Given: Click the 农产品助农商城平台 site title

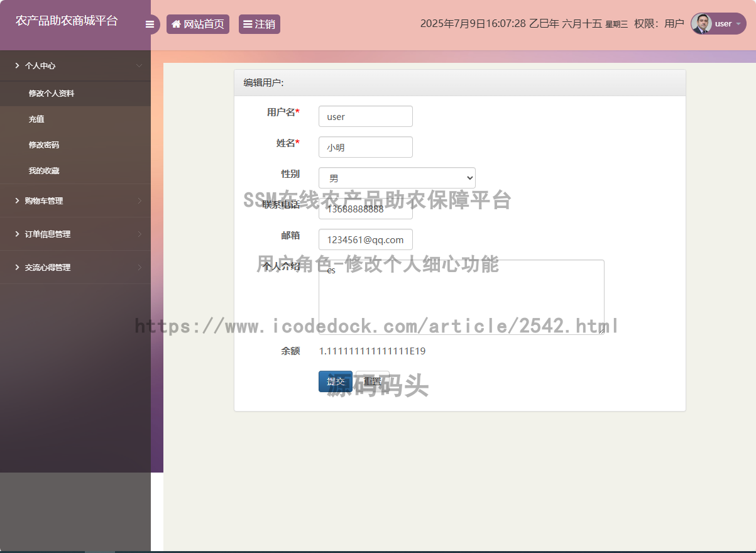Looking at the screenshot, I should coord(67,21).
